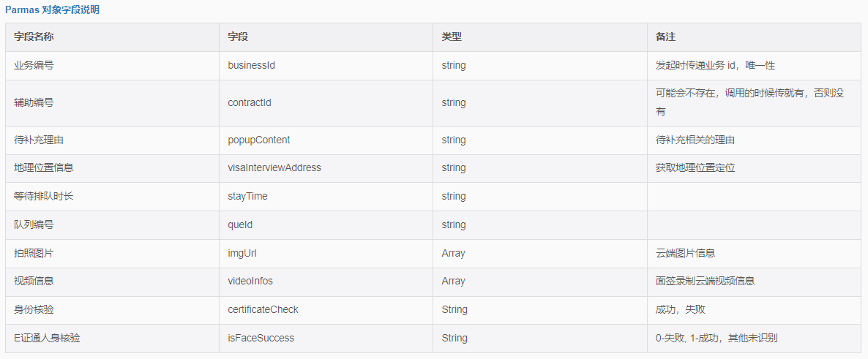Click the stayTime field cell
The height and width of the screenshot is (359, 868).
[326, 197]
